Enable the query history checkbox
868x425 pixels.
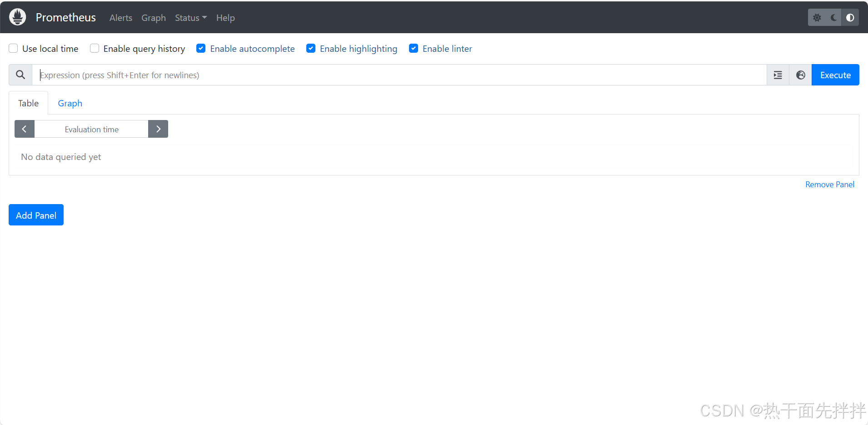coord(95,48)
